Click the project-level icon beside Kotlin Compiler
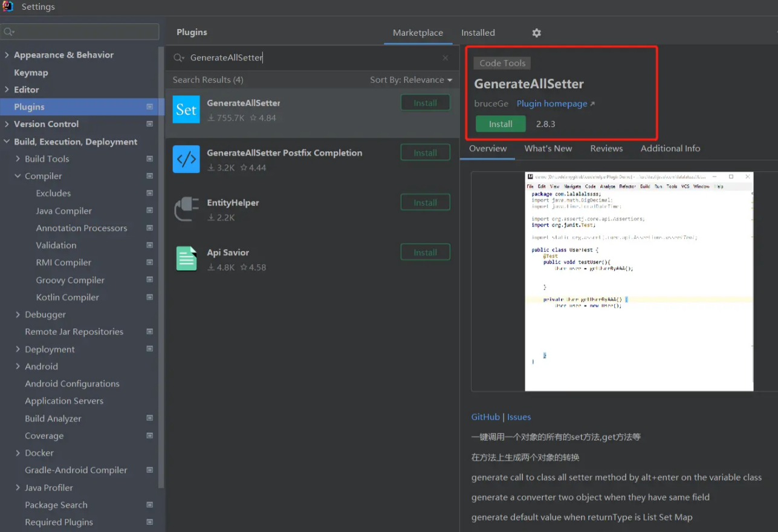Screen dimensions: 778x532 (150, 297)
